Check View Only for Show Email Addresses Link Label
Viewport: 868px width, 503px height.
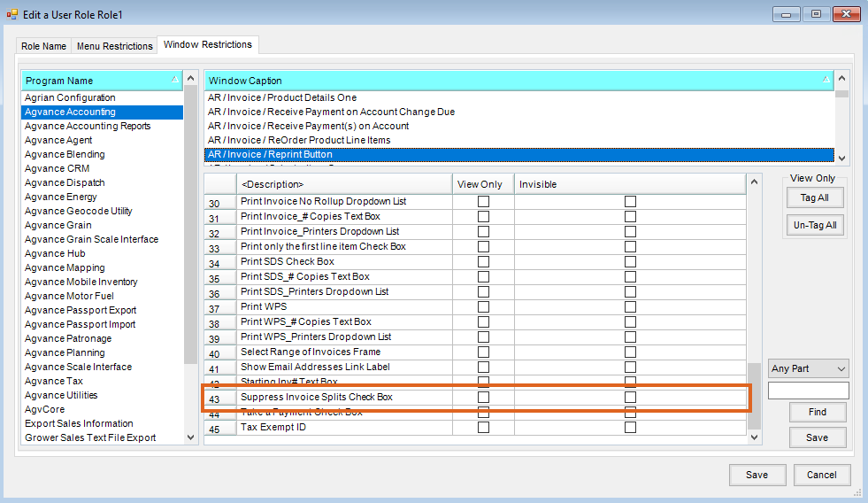pyautogui.click(x=483, y=367)
